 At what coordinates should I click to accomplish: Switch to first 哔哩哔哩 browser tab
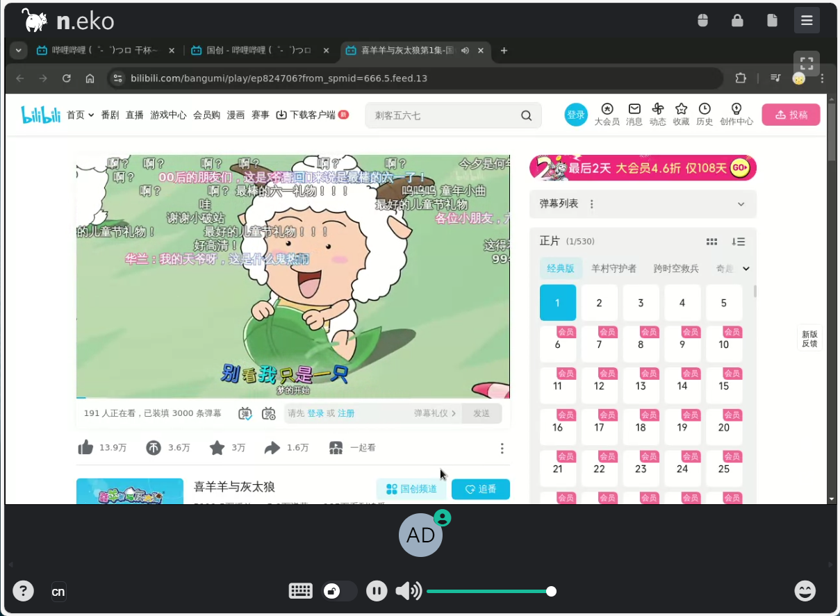(x=106, y=51)
